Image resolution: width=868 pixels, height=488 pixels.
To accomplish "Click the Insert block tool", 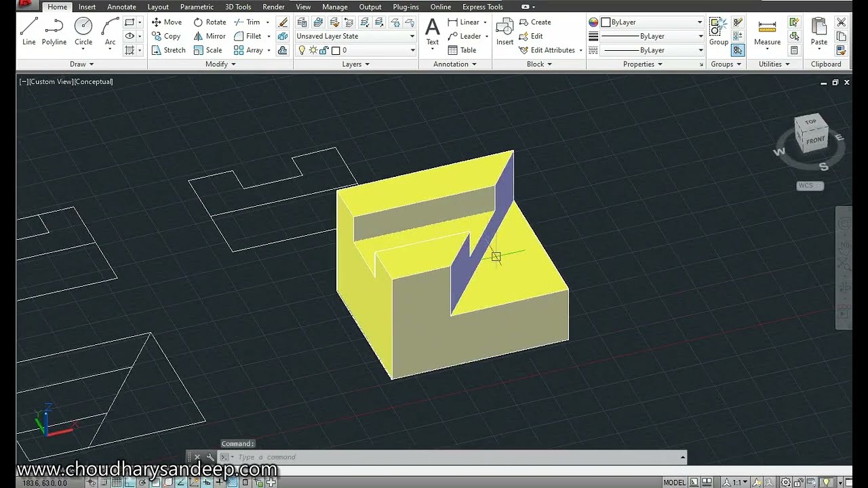I will pos(505,32).
